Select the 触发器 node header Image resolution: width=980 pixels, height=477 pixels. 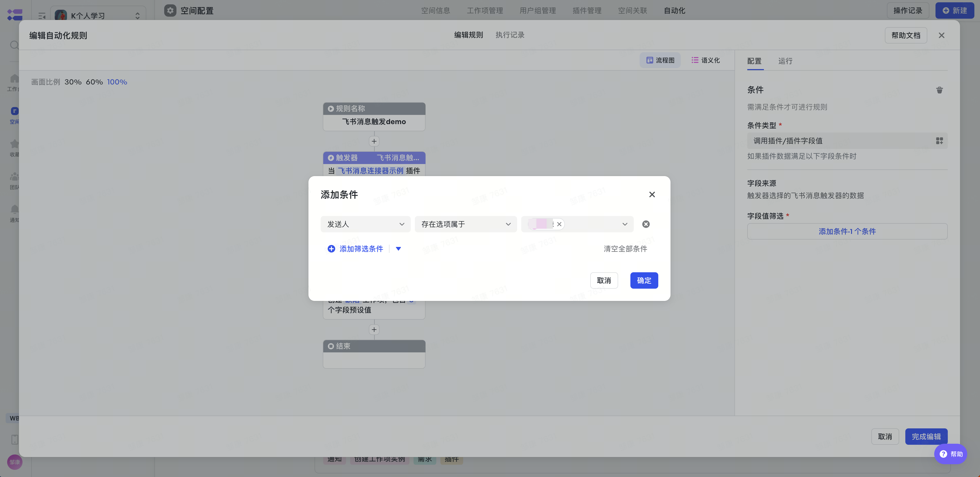[374, 158]
